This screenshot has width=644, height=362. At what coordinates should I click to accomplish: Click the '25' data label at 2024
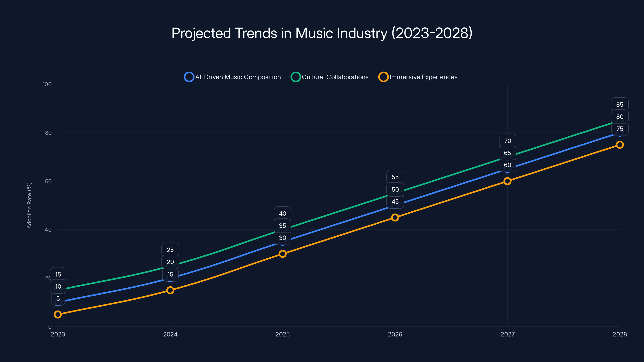(170, 250)
